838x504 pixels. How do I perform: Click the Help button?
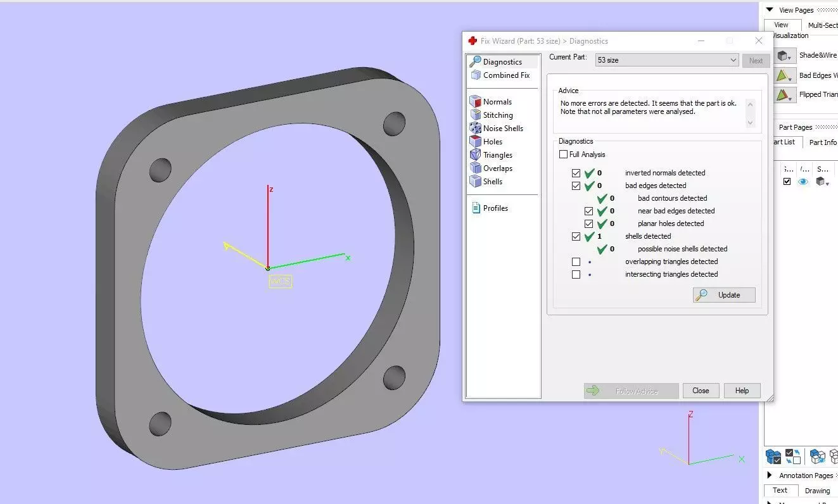pyautogui.click(x=742, y=391)
